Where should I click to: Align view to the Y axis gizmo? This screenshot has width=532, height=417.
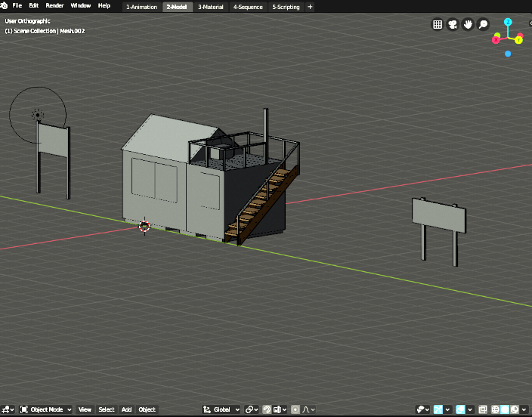[518, 40]
